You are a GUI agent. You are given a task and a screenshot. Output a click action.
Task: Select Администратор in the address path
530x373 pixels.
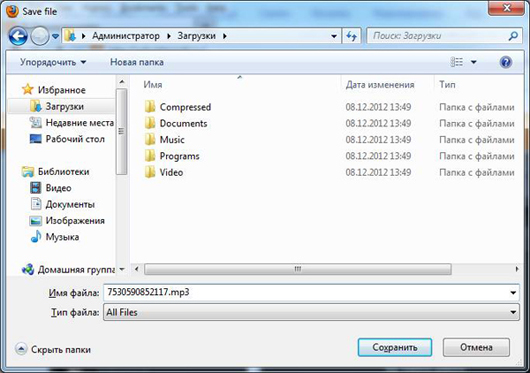tap(126, 36)
